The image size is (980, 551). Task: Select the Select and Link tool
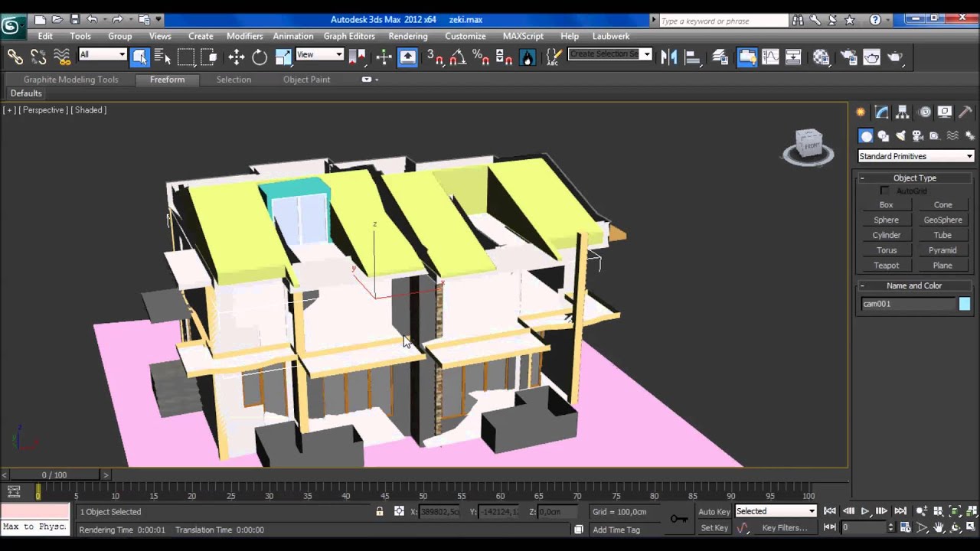click(x=15, y=57)
